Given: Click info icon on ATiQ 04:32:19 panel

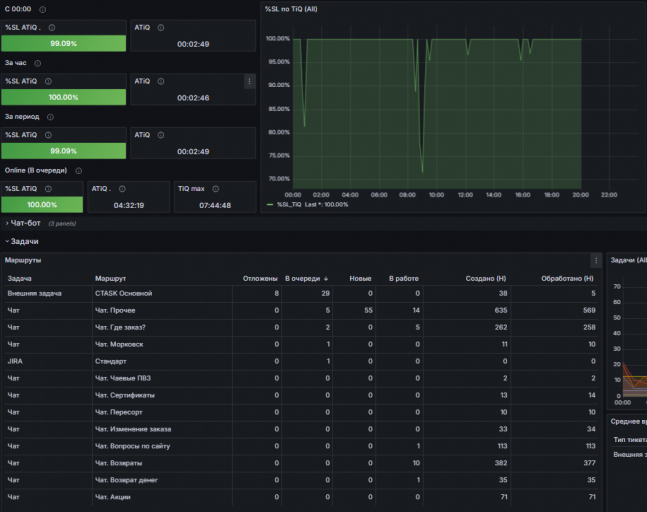Looking at the screenshot, I should (122, 189).
